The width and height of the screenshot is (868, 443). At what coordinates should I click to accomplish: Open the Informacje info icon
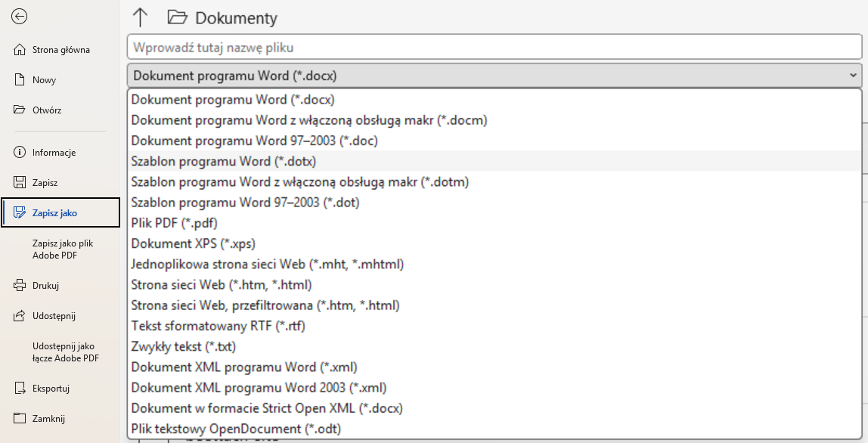pos(20,153)
